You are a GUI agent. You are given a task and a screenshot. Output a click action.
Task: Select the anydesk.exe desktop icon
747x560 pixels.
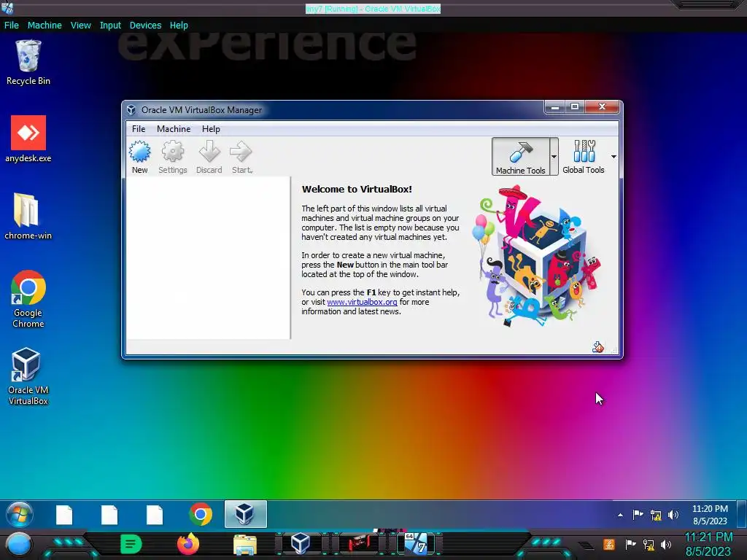[28, 139]
